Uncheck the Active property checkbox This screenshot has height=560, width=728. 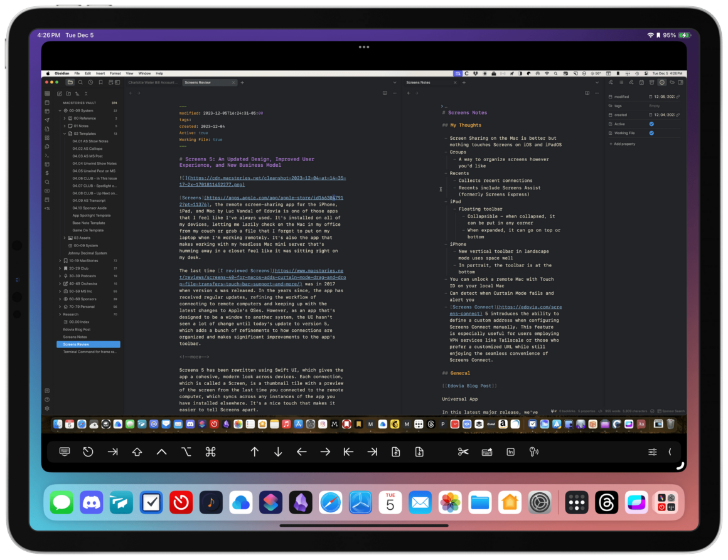click(651, 124)
